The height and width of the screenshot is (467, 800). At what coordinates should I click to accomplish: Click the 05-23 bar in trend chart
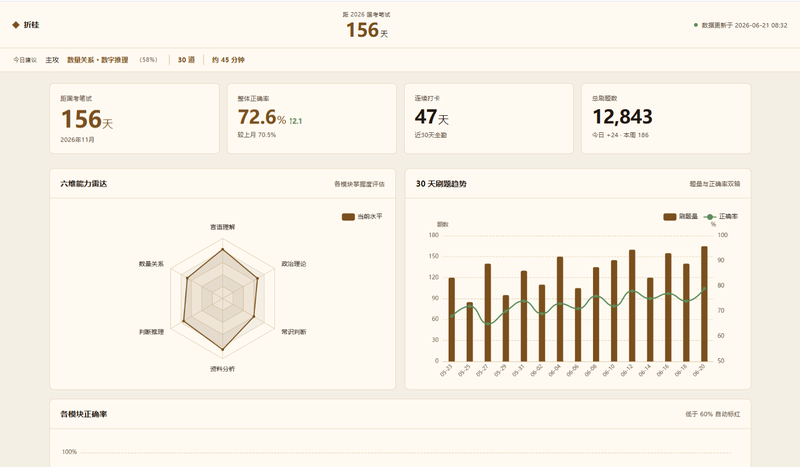click(x=452, y=319)
